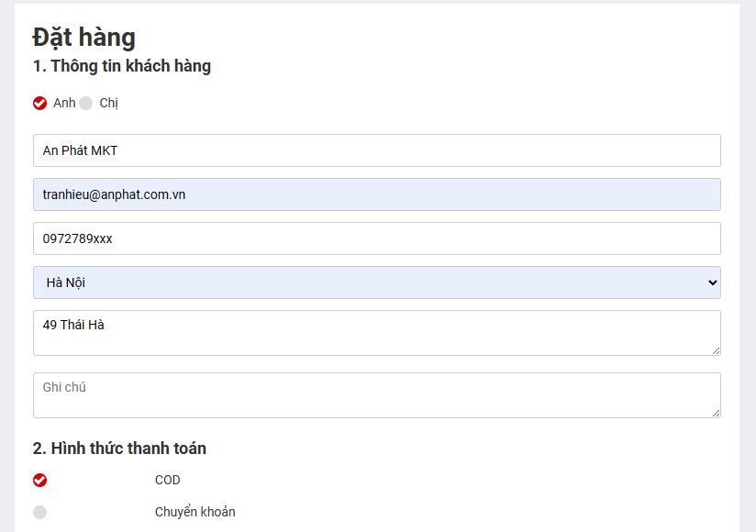
Task: Choose the COD payment radio button
Action: coord(40,481)
